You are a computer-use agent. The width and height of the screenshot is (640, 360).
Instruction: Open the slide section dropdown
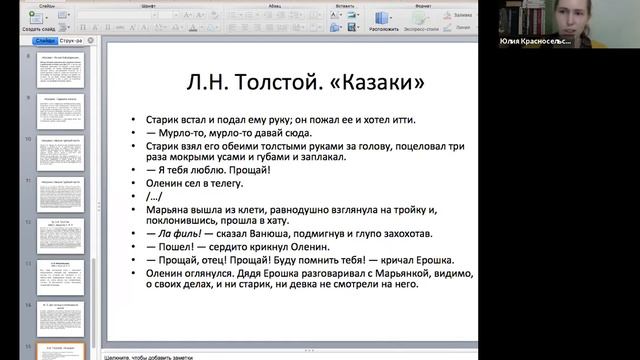coord(64,27)
